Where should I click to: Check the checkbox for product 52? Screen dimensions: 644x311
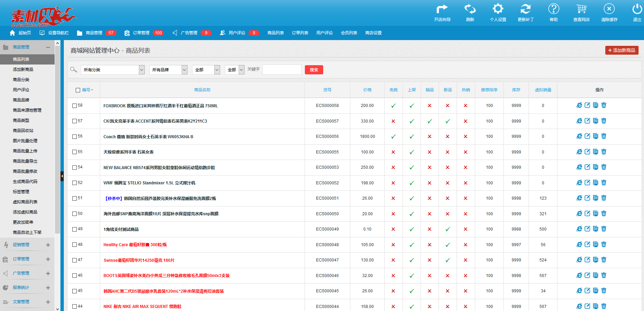[74, 183]
